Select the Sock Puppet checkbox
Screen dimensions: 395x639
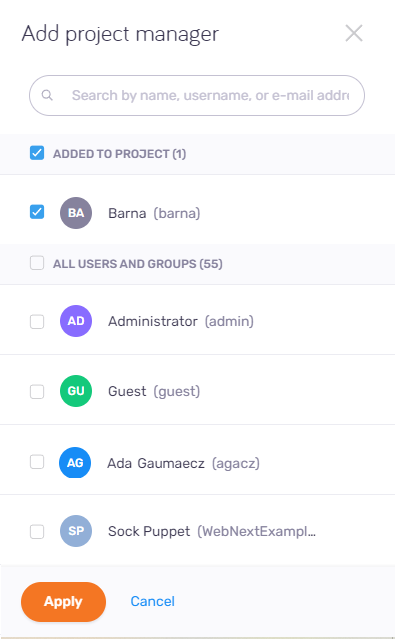click(x=37, y=531)
